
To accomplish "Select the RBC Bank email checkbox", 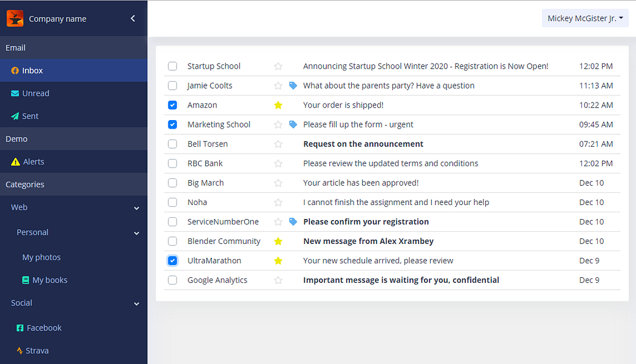I will (173, 163).
